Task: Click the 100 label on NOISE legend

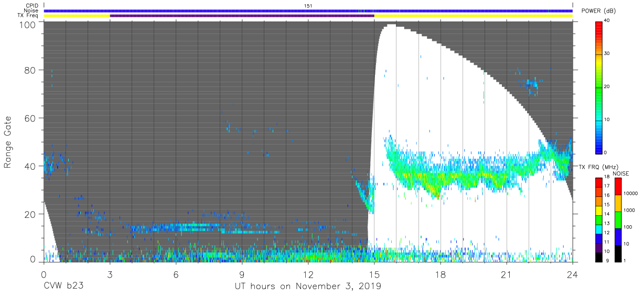Action: [629, 227]
